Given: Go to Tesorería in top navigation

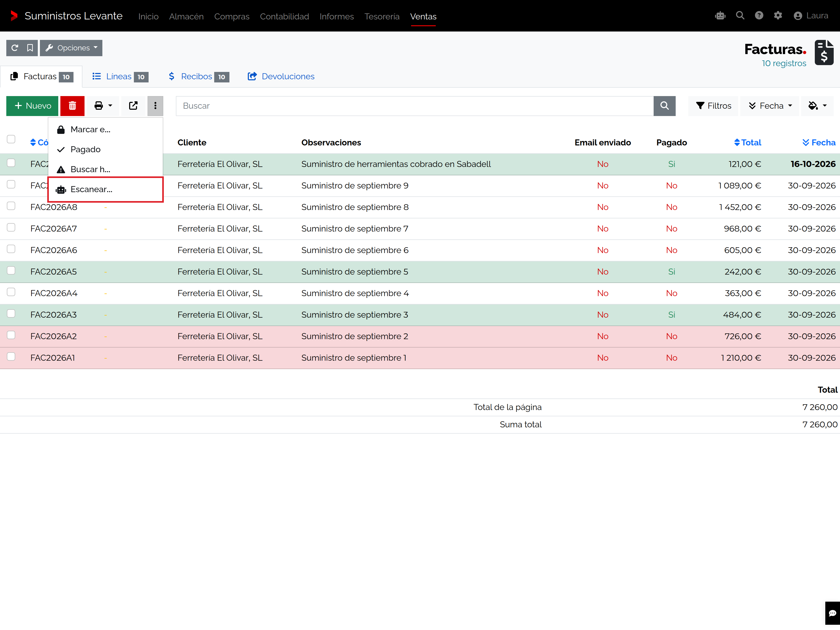Looking at the screenshot, I should (382, 17).
